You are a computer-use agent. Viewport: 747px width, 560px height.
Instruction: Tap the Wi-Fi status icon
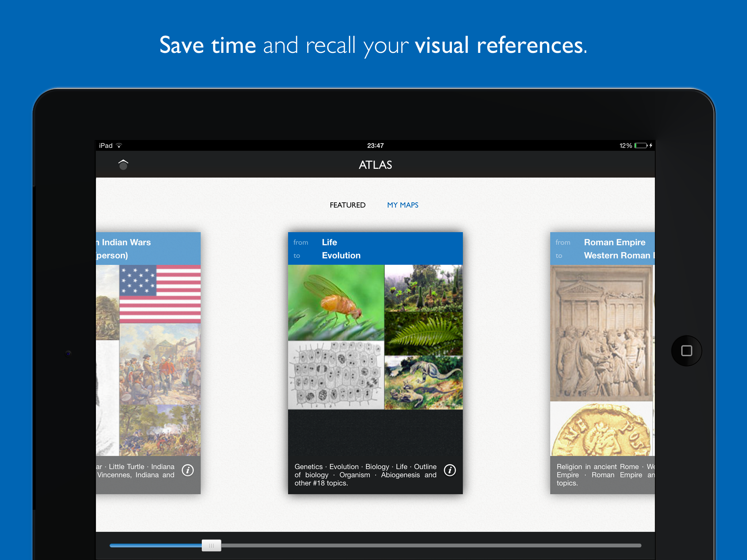[119, 145]
